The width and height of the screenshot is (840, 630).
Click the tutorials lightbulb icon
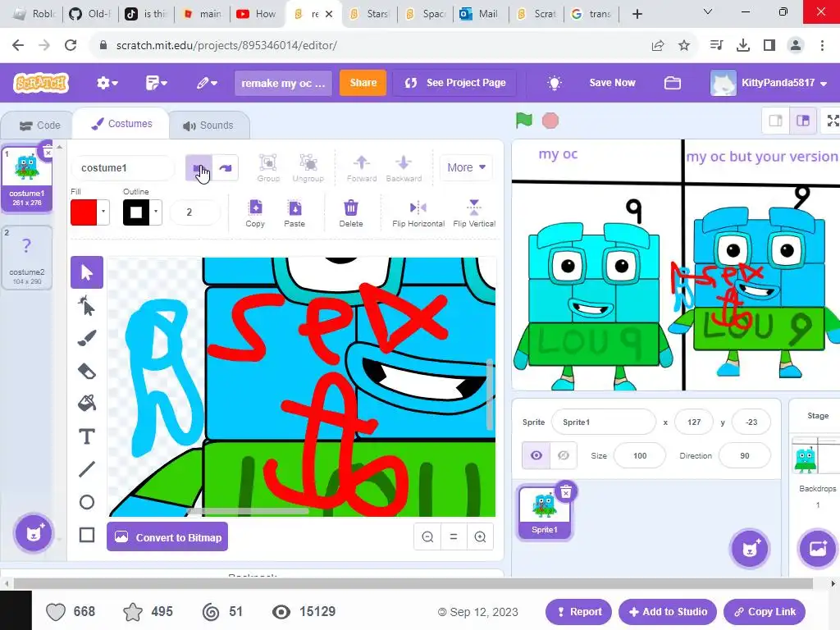[x=555, y=83]
